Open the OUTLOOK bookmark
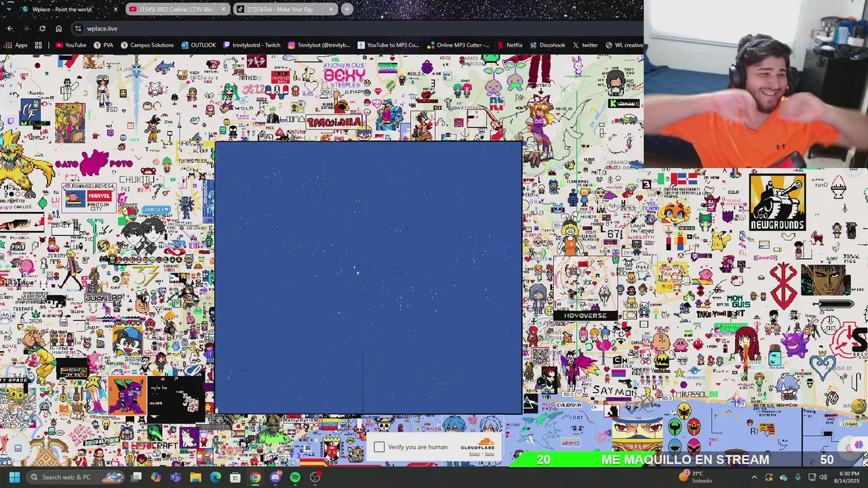This screenshot has width=868, height=488. pyautogui.click(x=198, y=45)
